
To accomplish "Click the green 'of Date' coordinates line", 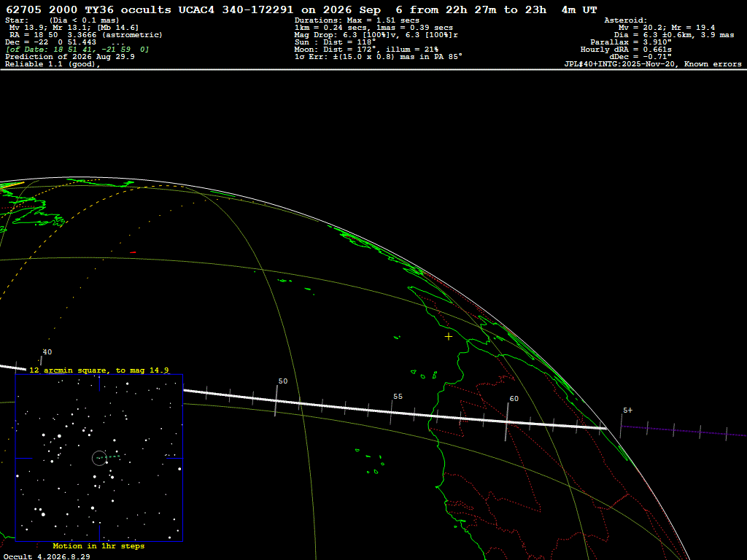I will [77, 50].
